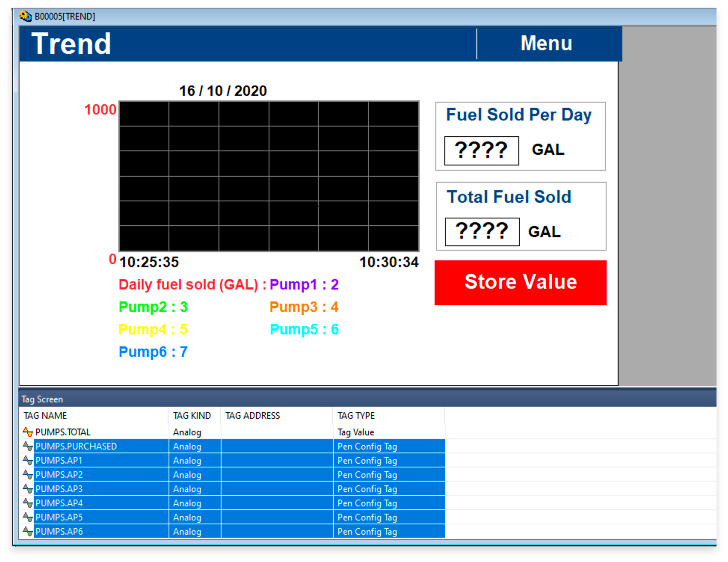Screen dimensions: 728x562
Task: Click the analog tag icon beside PUMPS.TOTAL
Action: (28, 432)
